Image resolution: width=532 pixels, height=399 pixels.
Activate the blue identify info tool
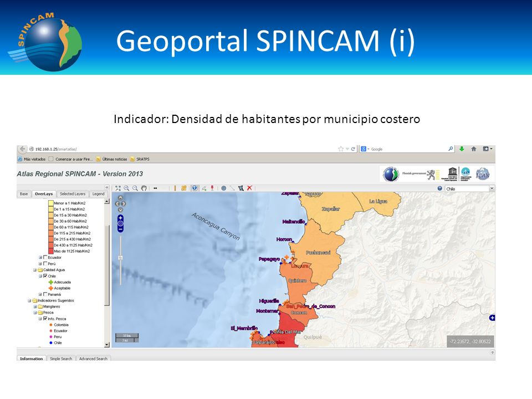pyautogui.click(x=195, y=188)
